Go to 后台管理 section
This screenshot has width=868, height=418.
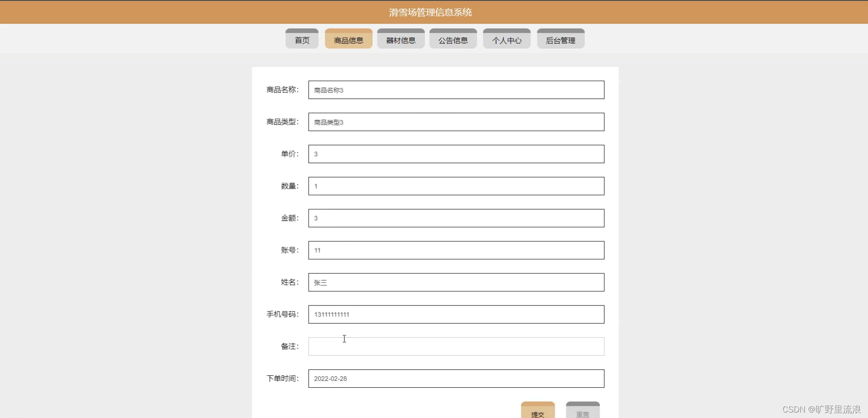560,39
